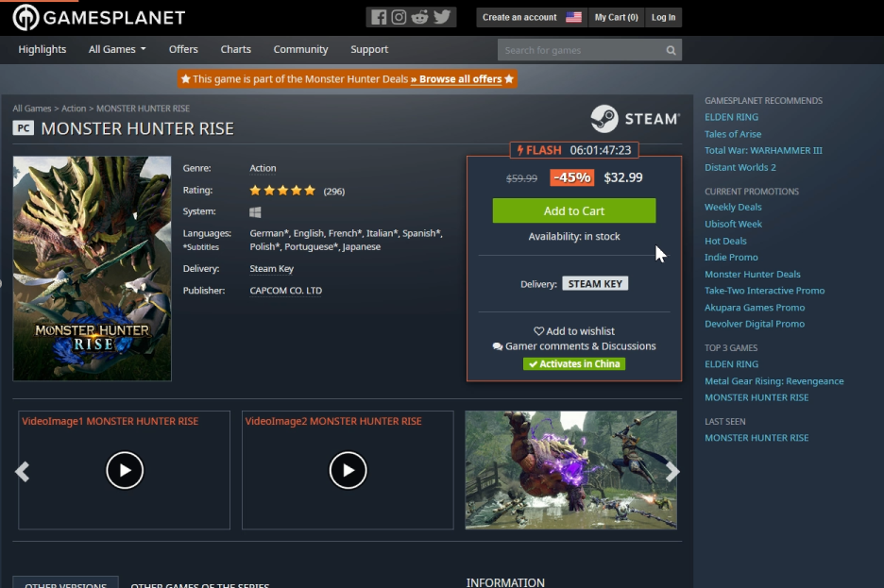
Task: Open the CAPCOM CO. LTD publisher link
Action: pyautogui.click(x=286, y=291)
